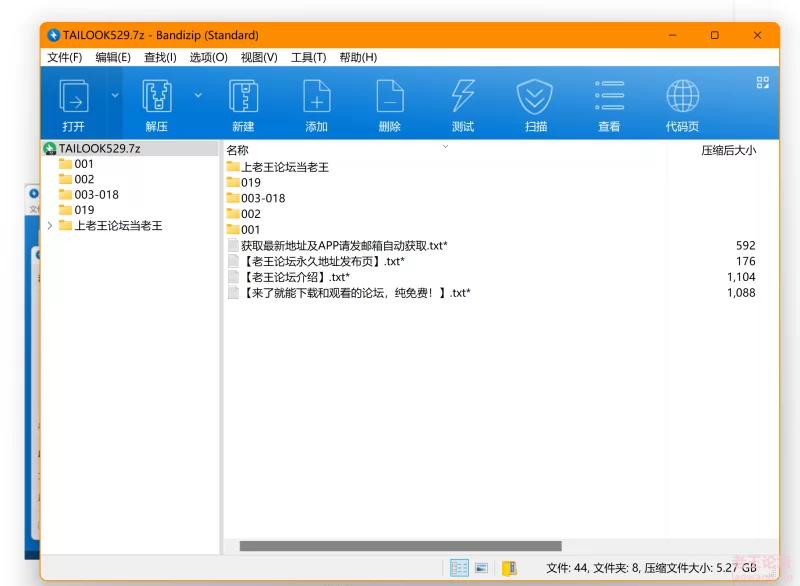Select the 003-018 folder in file list
Image resolution: width=800 pixels, height=586 pixels.
(263, 198)
